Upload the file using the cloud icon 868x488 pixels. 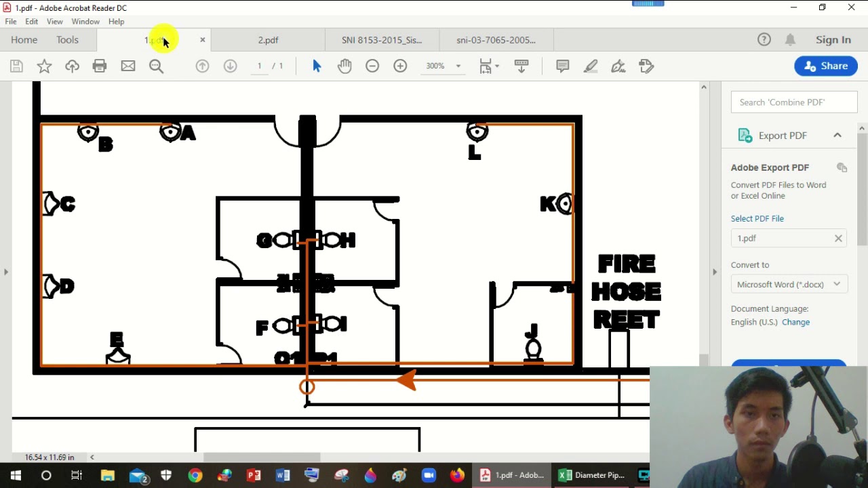tap(72, 66)
